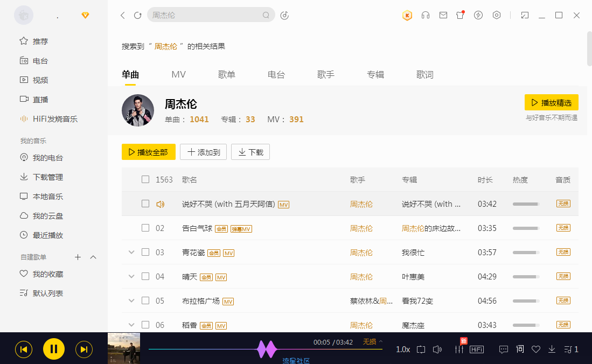Open the equalizer sound effects icon
The image size is (592, 364).
tap(459, 349)
